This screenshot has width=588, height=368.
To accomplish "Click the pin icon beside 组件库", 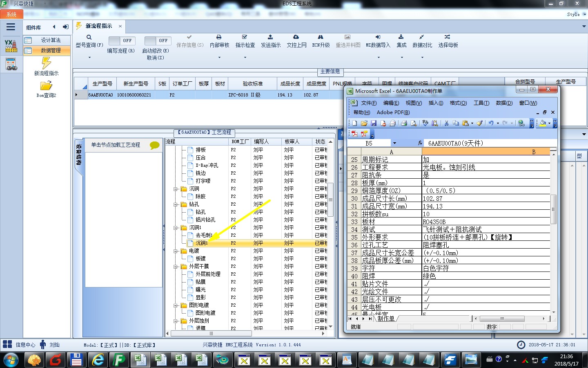I will click(x=65, y=27).
